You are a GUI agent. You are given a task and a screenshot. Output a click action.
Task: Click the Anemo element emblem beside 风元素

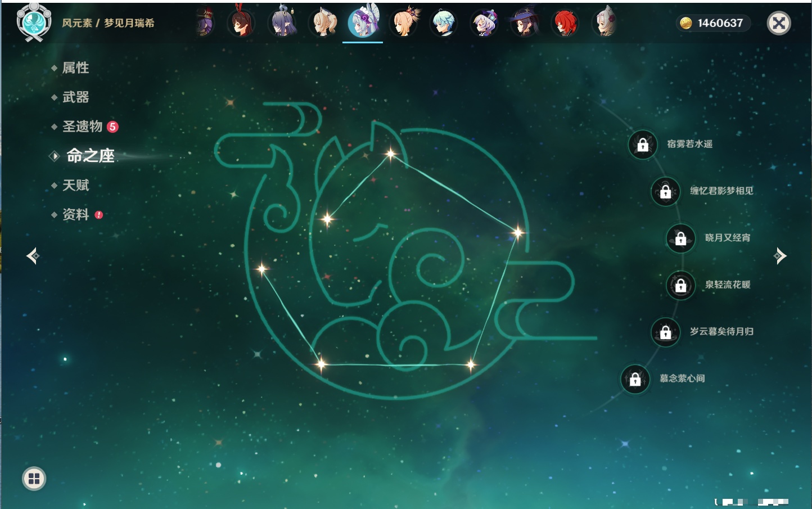pos(34,22)
